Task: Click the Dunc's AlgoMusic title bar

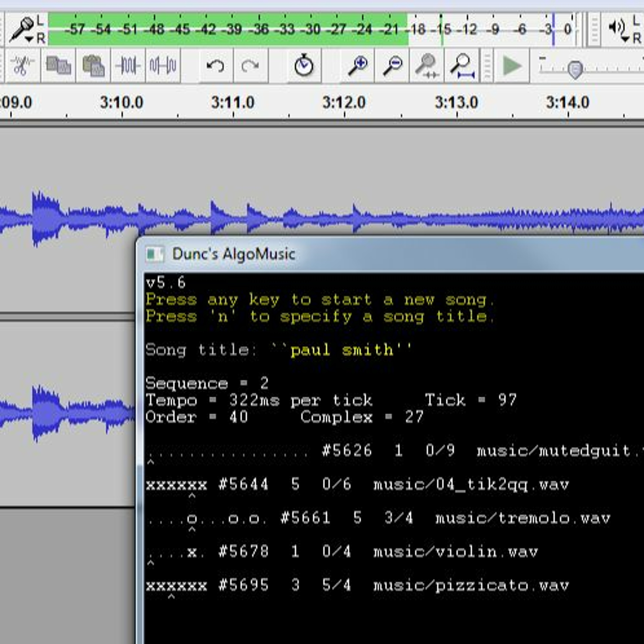Action: point(390,254)
